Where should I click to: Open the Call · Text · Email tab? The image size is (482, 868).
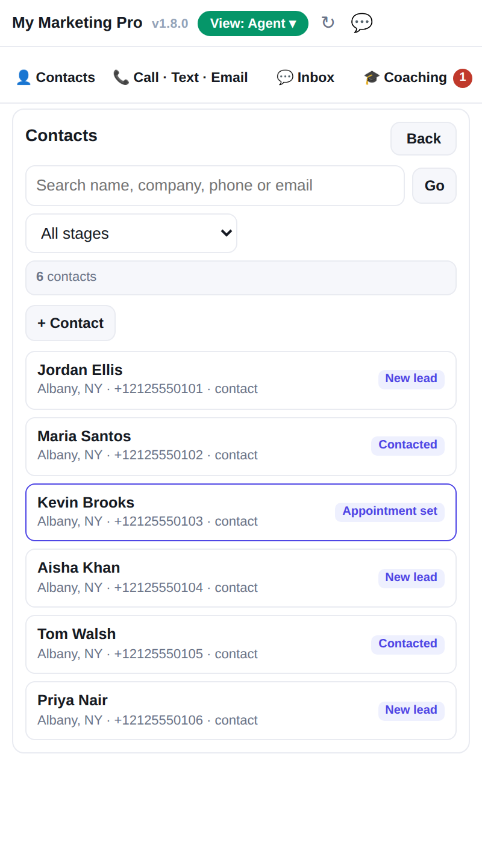[181, 77]
